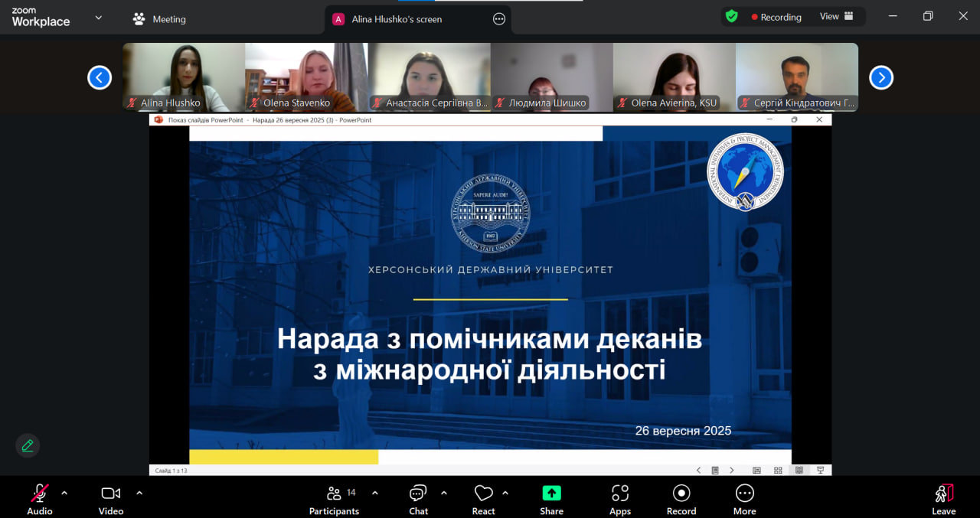The image size is (980, 518).
Task: Click the green Share screen button
Action: click(x=551, y=499)
